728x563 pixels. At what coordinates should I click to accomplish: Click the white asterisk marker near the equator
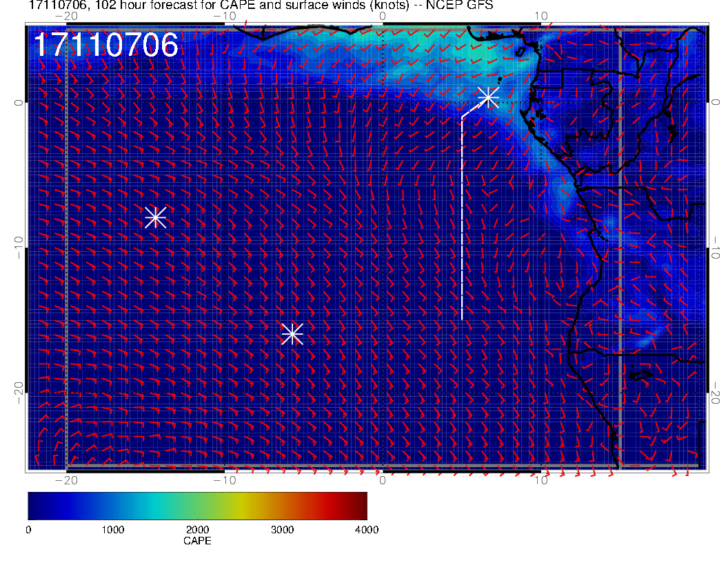tap(488, 97)
